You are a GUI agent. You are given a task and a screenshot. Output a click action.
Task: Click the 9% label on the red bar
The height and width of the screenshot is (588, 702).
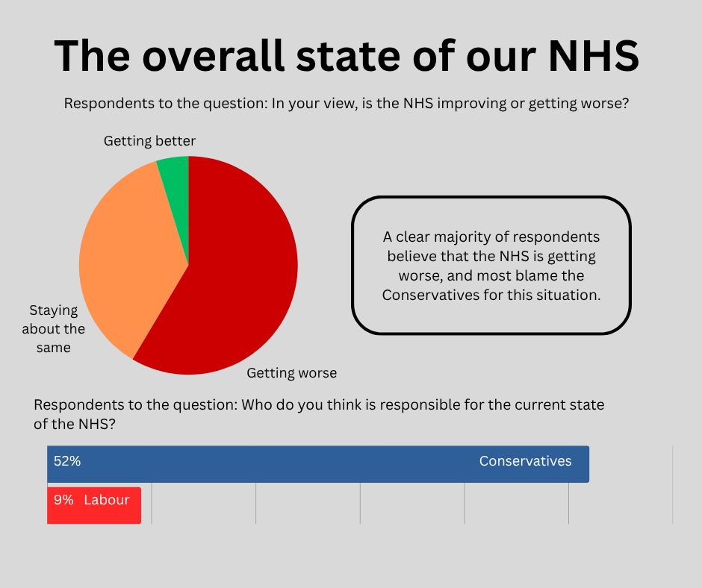(x=63, y=500)
